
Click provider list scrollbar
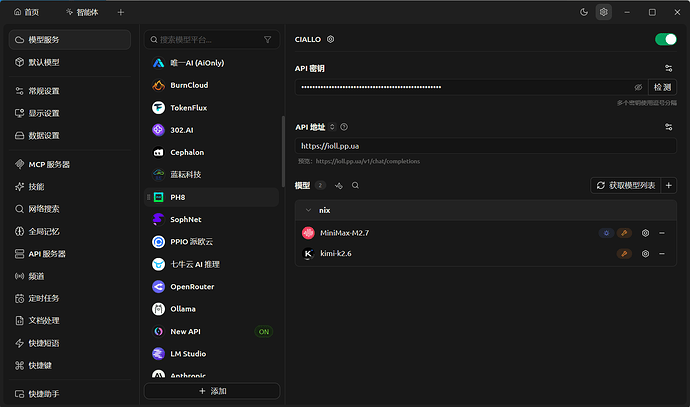[x=283, y=151]
